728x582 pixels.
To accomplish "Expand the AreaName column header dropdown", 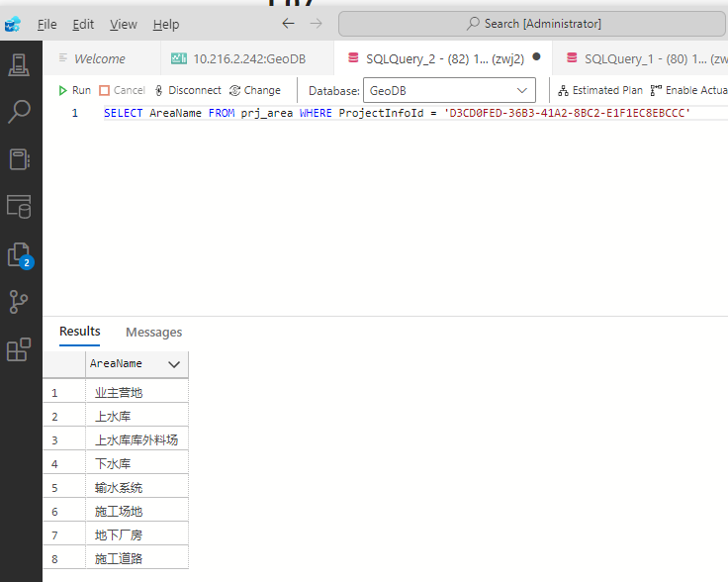I will point(174,364).
